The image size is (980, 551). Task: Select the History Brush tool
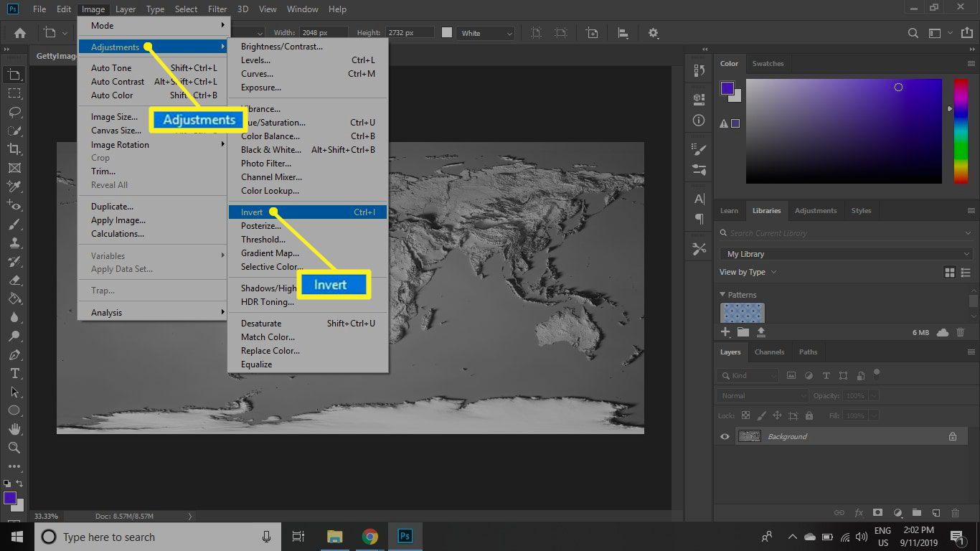click(14, 262)
